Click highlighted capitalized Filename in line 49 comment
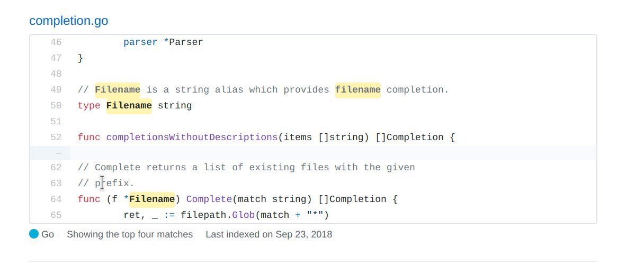The image size is (644, 275). pos(118,89)
